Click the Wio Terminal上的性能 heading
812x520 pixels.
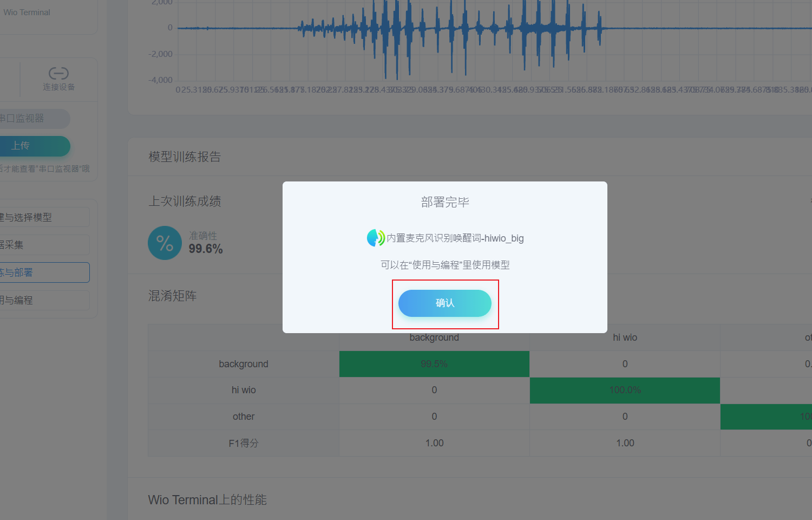pos(207,500)
